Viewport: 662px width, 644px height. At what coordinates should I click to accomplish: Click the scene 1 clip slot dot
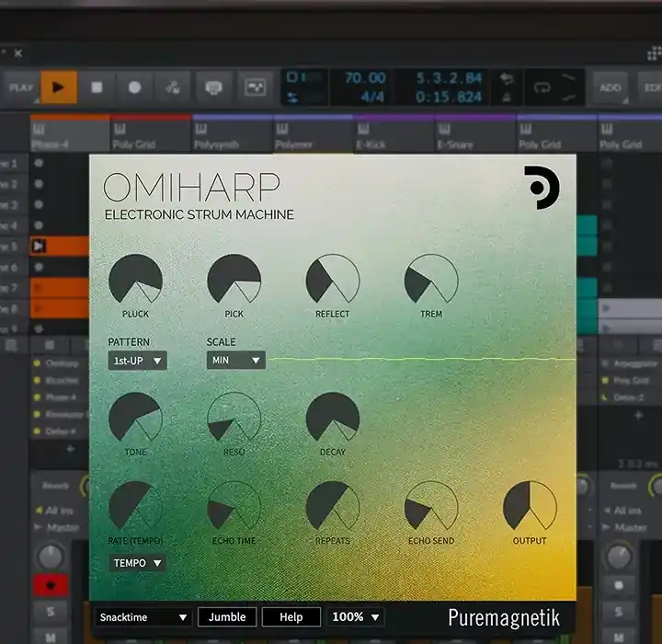click(x=39, y=163)
